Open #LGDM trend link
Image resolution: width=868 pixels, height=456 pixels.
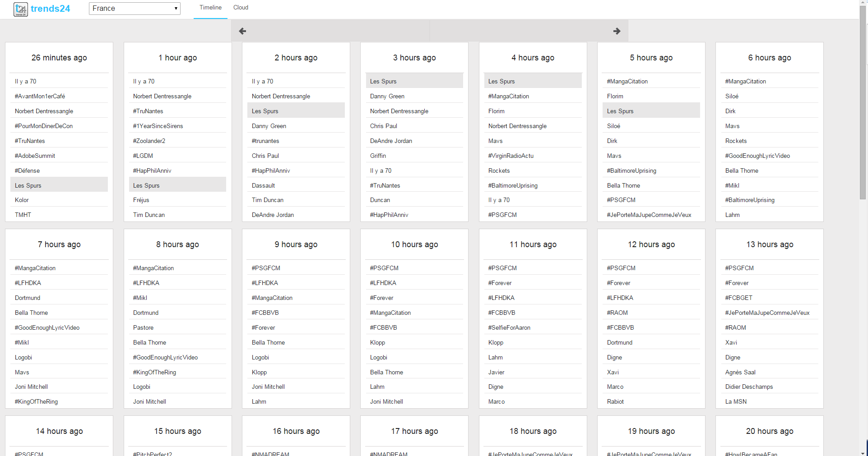(x=143, y=156)
